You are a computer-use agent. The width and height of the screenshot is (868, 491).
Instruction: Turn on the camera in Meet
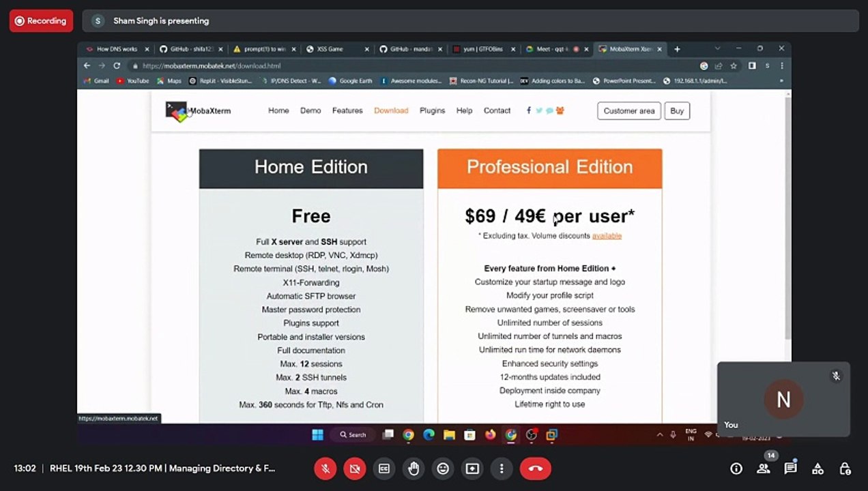[x=355, y=468]
